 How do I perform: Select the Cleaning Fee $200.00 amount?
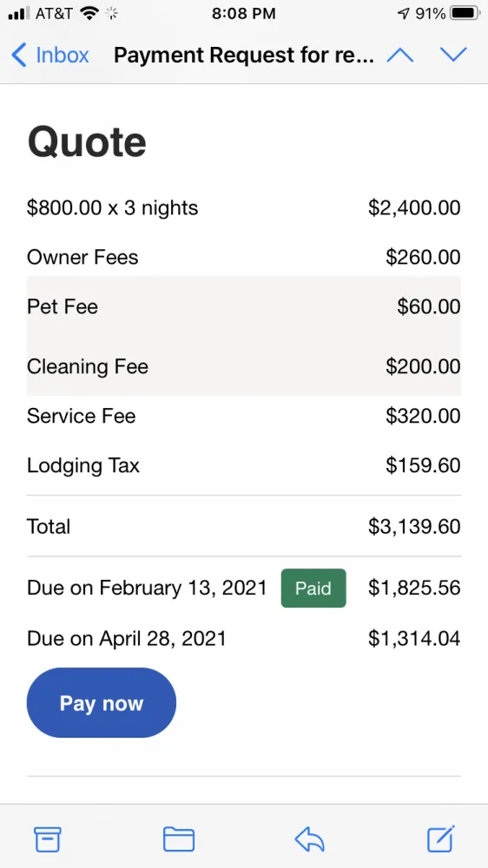423,366
